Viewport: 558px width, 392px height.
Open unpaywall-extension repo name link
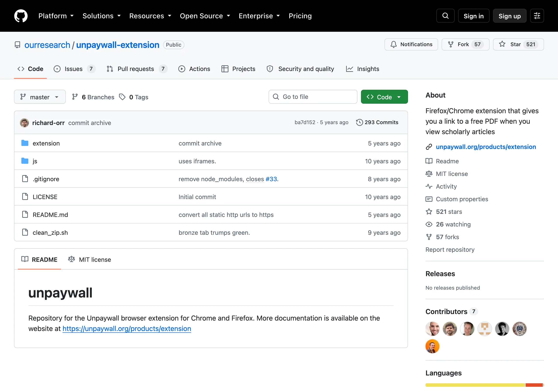tap(118, 45)
